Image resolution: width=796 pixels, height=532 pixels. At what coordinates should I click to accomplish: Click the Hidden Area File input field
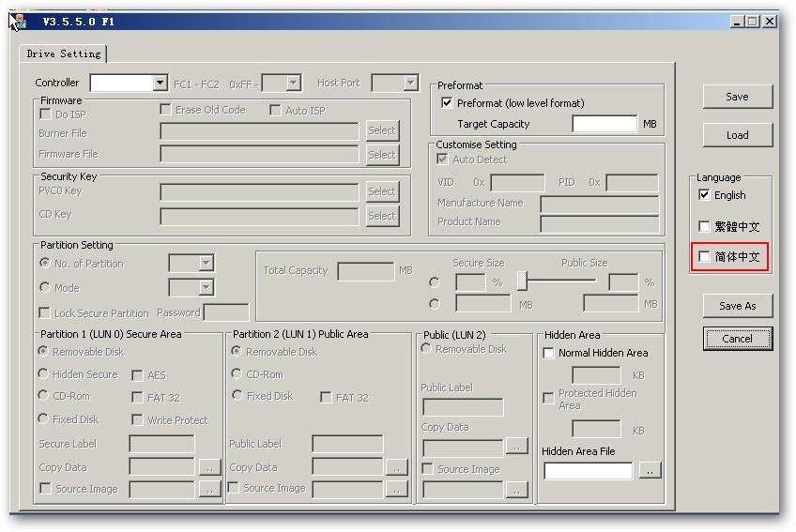[589, 471]
